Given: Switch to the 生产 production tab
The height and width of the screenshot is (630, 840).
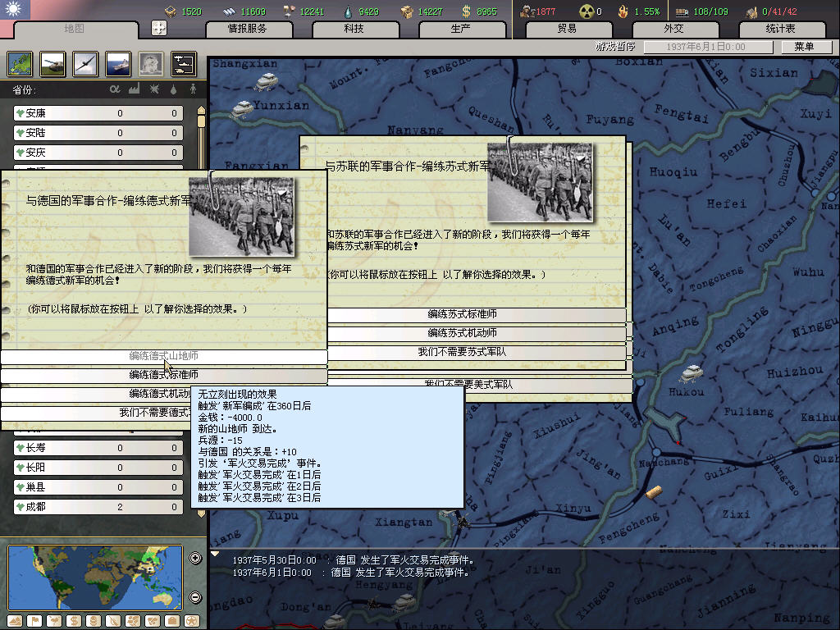Looking at the screenshot, I should pos(461,29).
